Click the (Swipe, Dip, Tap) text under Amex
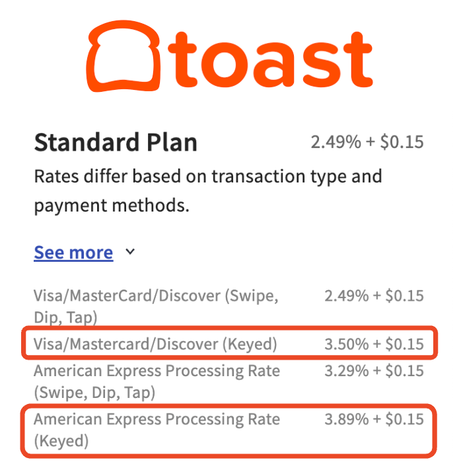The image size is (461, 476). point(94,393)
